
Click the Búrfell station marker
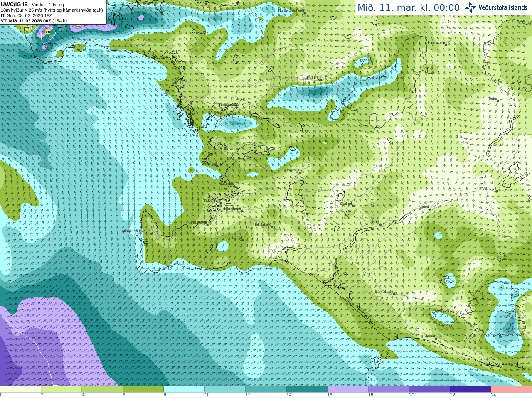[430, 209]
